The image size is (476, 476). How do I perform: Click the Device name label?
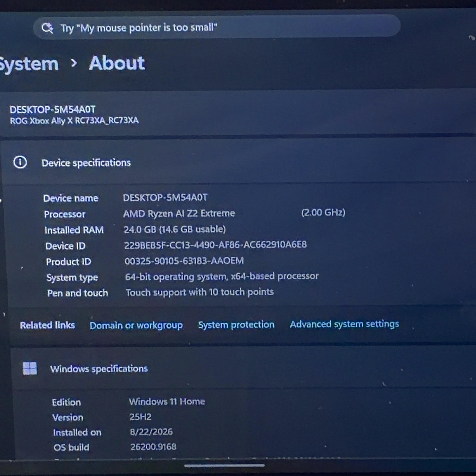click(x=71, y=198)
